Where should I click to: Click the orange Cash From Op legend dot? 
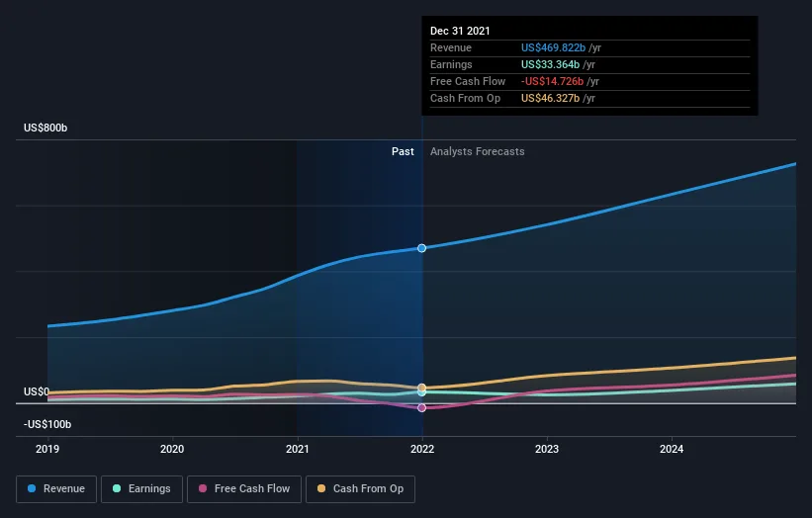tap(321, 488)
